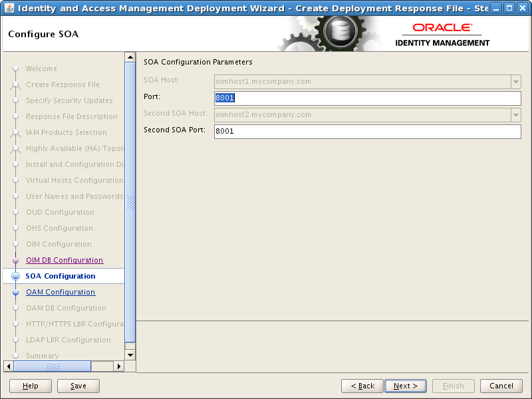532x399 pixels.
Task: Click the Specify Security Updates step
Action: 69,100
